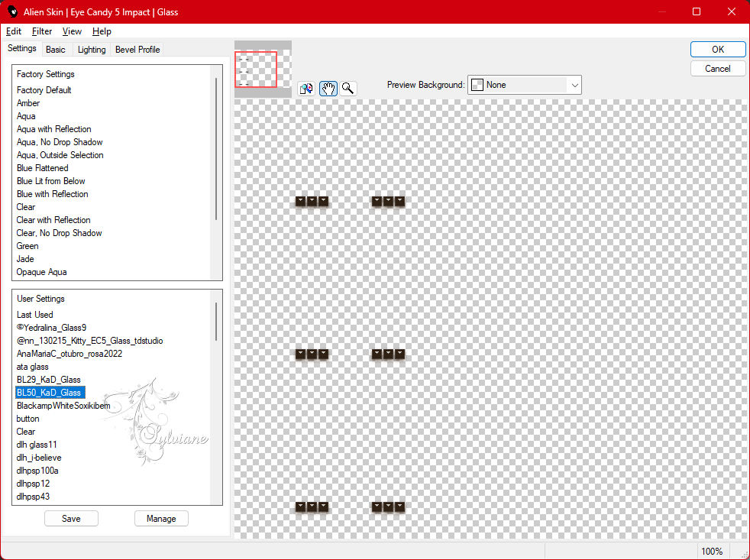The image size is (750, 560).
Task: Open the Manage settings button
Action: tap(161, 518)
